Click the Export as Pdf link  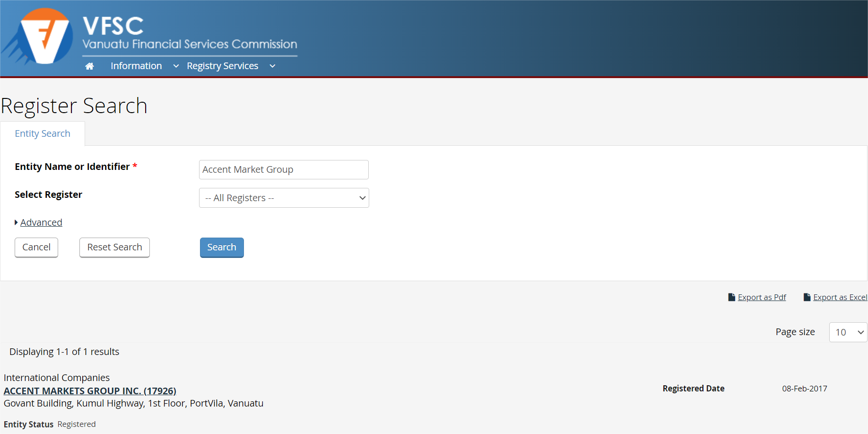pos(762,297)
